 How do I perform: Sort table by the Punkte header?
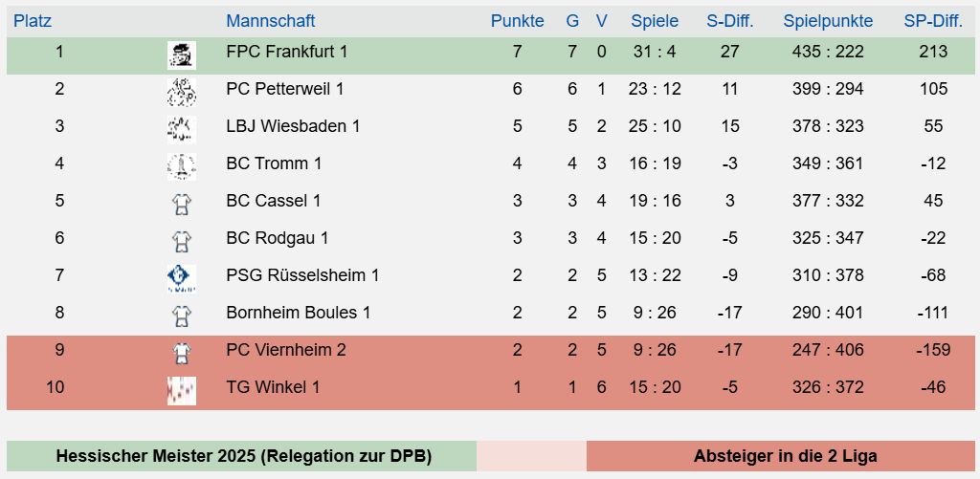[518, 21]
